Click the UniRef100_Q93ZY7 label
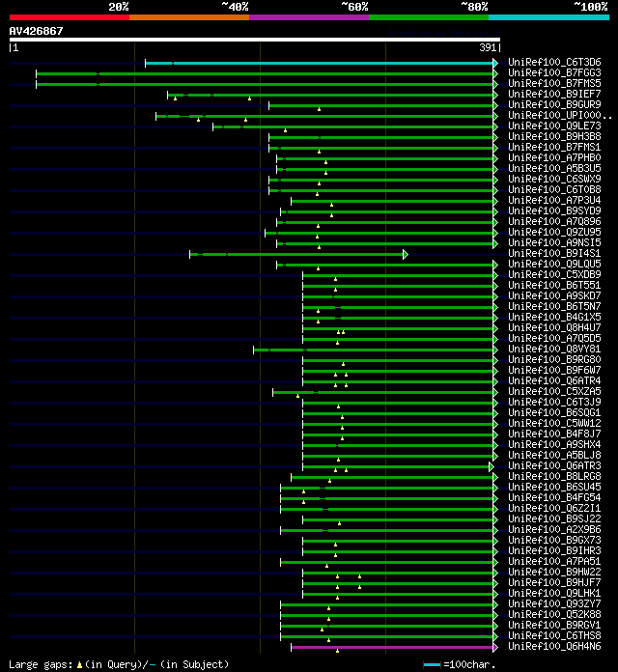This screenshot has width=618, height=672. pyautogui.click(x=554, y=603)
